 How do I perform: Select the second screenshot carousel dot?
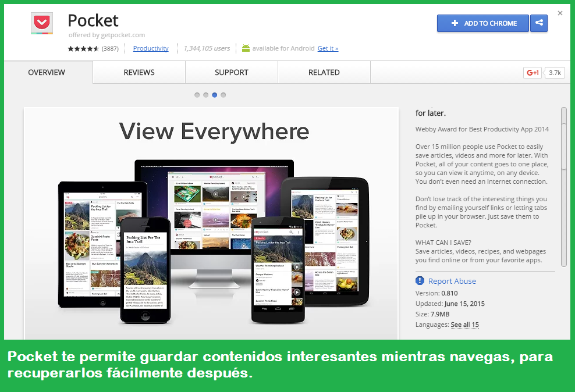(206, 95)
